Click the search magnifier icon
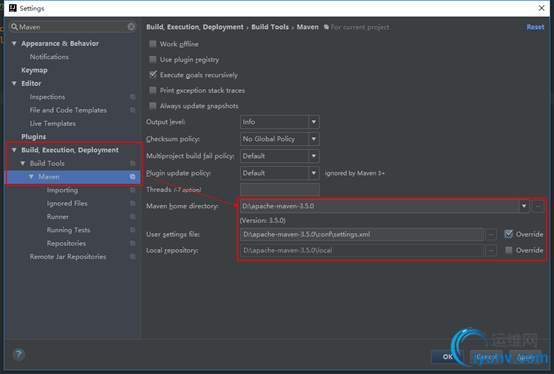554x374 pixels. tap(14, 27)
